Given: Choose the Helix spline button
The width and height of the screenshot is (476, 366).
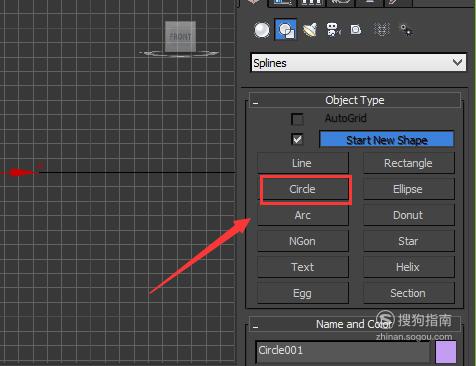Looking at the screenshot, I should click(x=408, y=267).
